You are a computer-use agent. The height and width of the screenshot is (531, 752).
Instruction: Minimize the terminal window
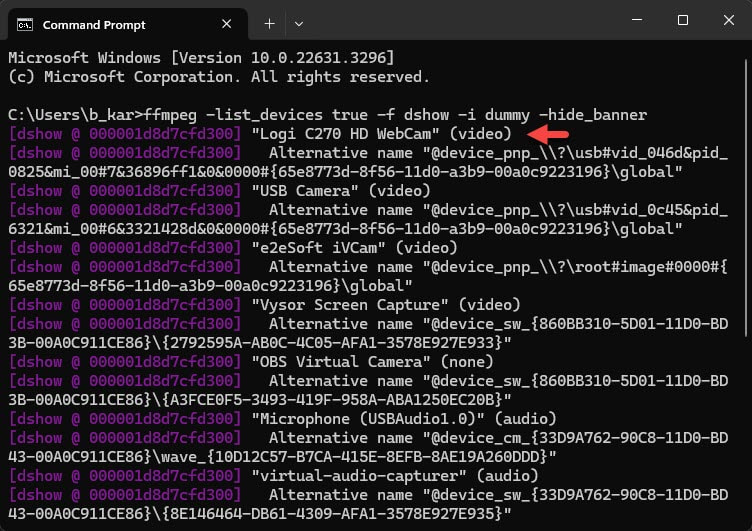[637, 20]
